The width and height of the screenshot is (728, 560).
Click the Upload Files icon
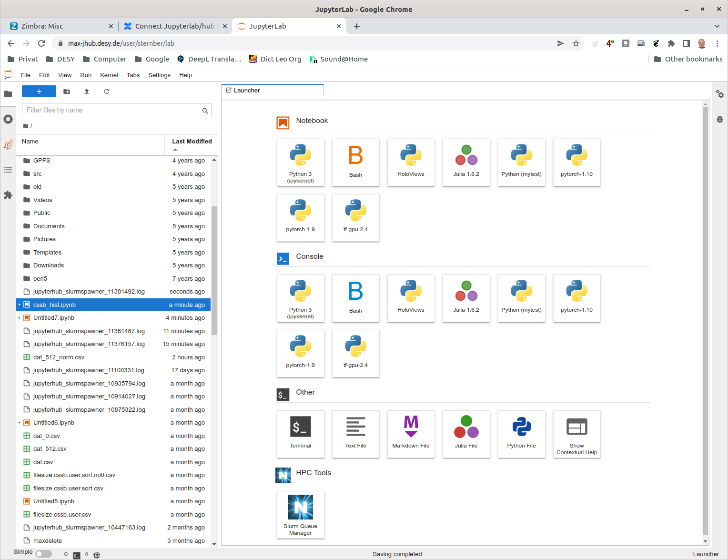point(87,92)
